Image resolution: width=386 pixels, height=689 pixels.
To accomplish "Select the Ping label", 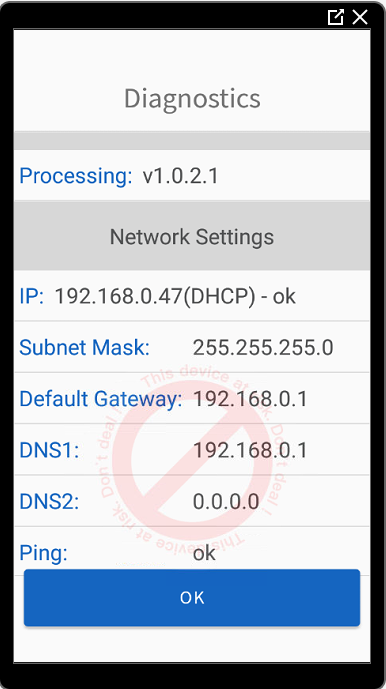I will point(44,553).
